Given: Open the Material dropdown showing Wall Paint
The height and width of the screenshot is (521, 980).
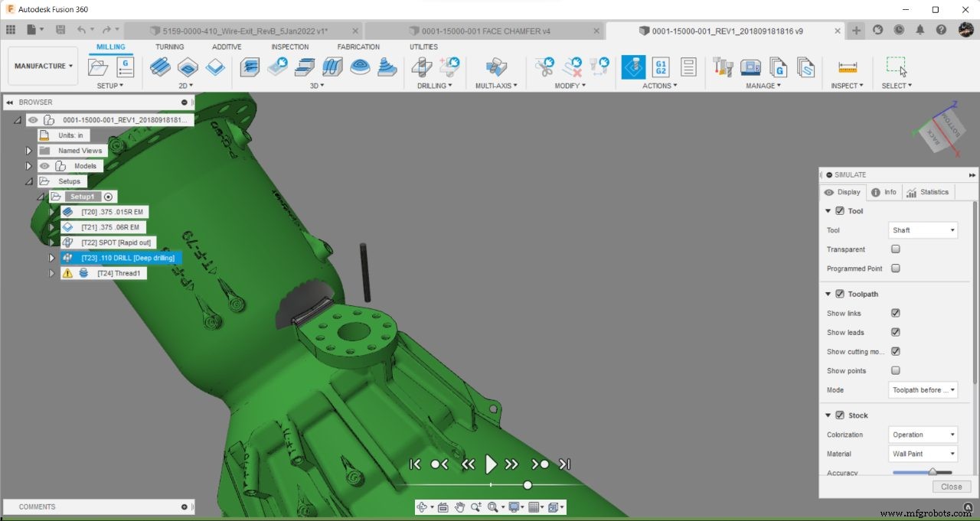Looking at the screenshot, I should click(x=923, y=453).
